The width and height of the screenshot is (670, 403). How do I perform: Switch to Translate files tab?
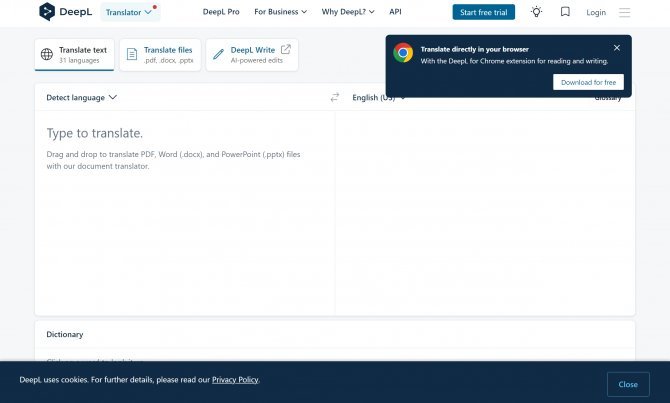pyautogui.click(x=160, y=55)
